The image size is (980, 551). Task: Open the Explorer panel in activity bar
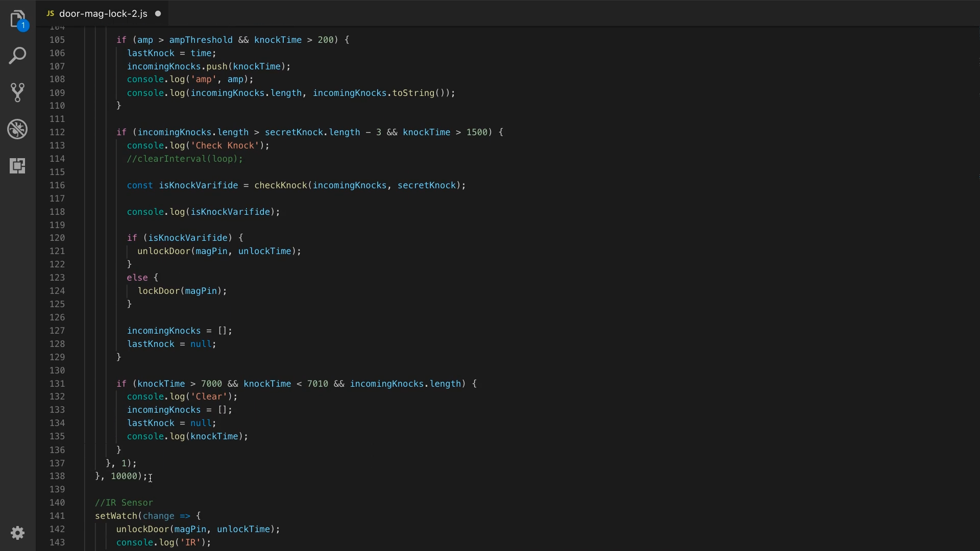click(x=17, y=19)
